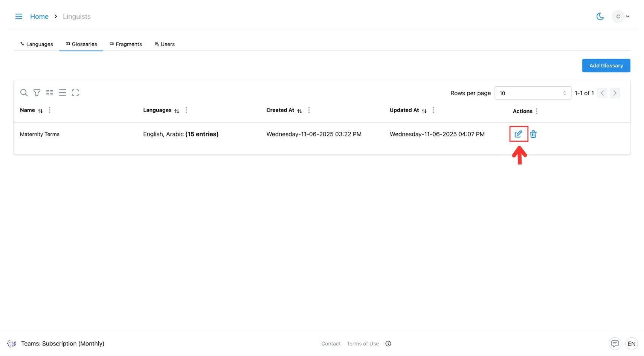Click created date 03:22 PM cell
The height and width of the screenshot is (356, 644).
314,134
